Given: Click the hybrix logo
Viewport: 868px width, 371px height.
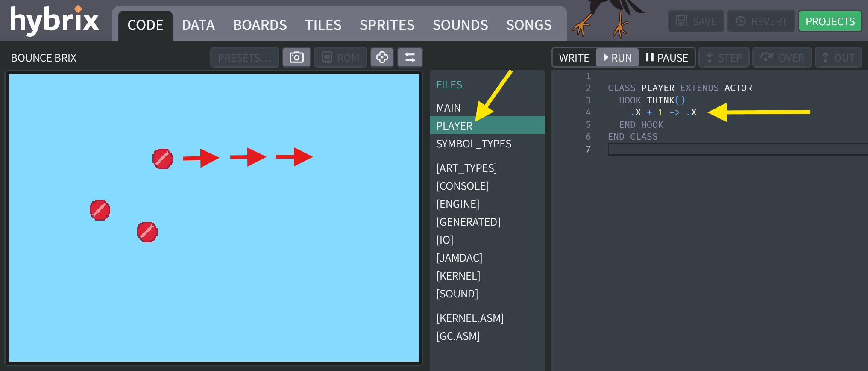Looking at the screenshot, I should 54,20.
